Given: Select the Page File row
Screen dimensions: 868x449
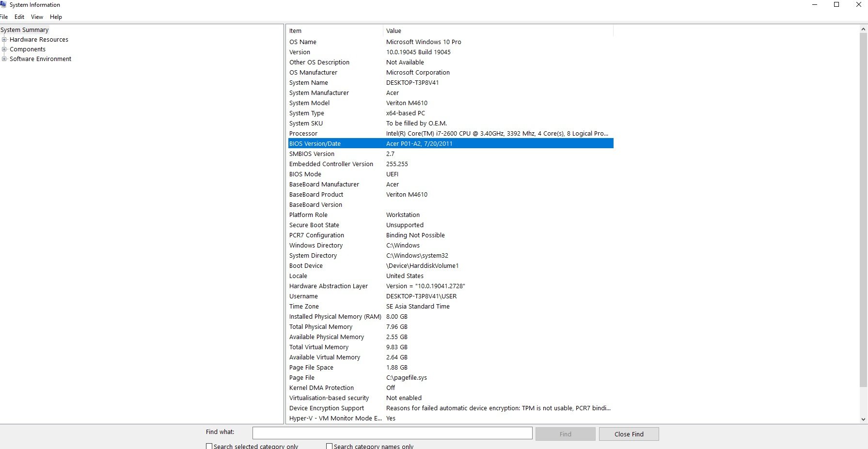Looking at the screenshot, I should tap(451, 378).
